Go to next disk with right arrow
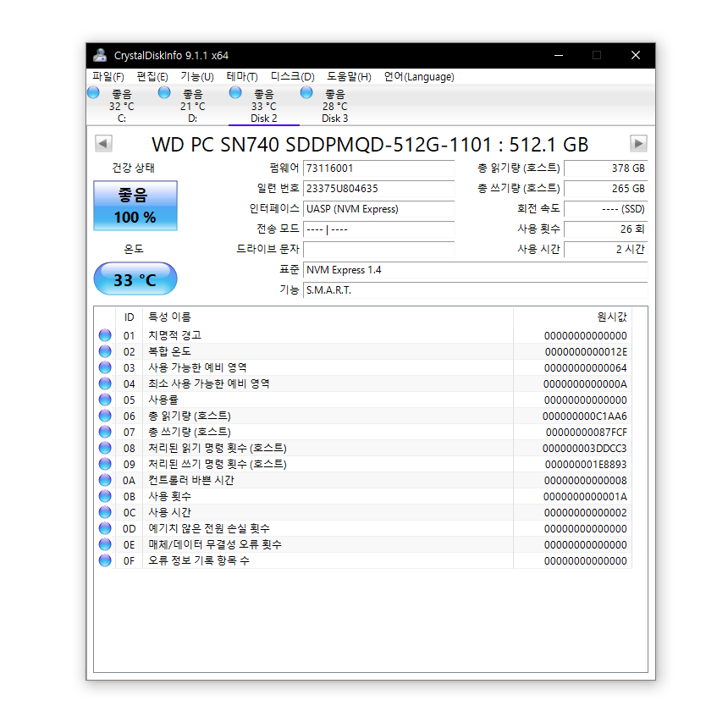Image resolution: width=728 pixels, height=728 pixels. pyautogui.click(x=638, y=143)
